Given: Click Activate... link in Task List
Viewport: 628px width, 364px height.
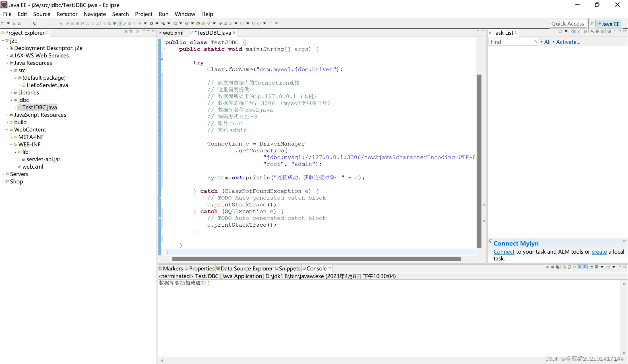Looking at the screenshot, I should (x=568, y=42).
